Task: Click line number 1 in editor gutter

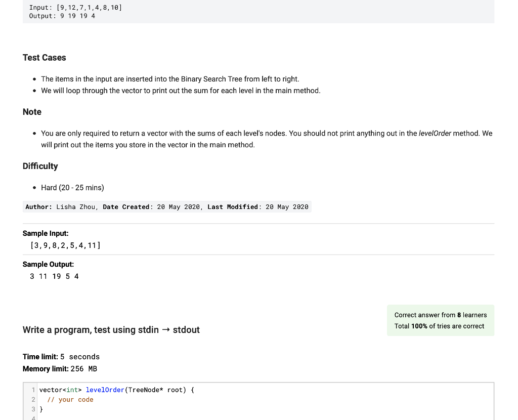Action: tap(33, 390)
